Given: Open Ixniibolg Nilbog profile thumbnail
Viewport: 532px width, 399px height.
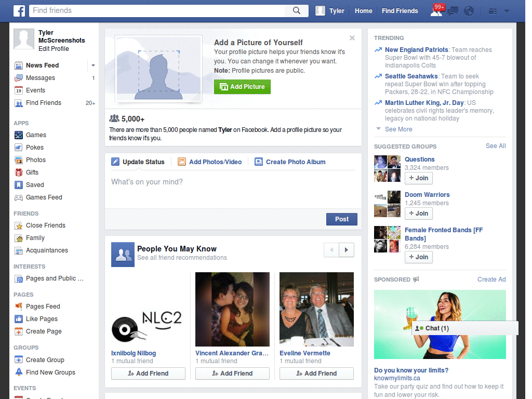Looking at the screenshot, I should coord(148,309).
